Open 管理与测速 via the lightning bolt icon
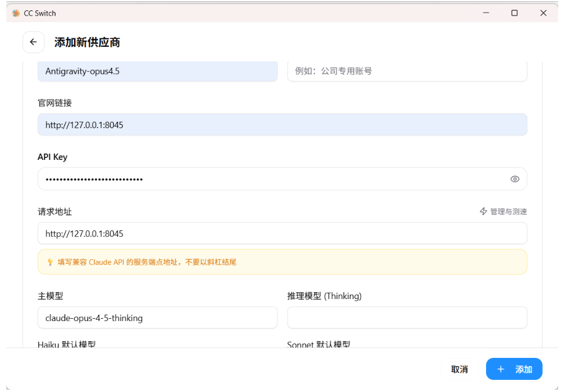568x392 pixels. tap(483, 211)
